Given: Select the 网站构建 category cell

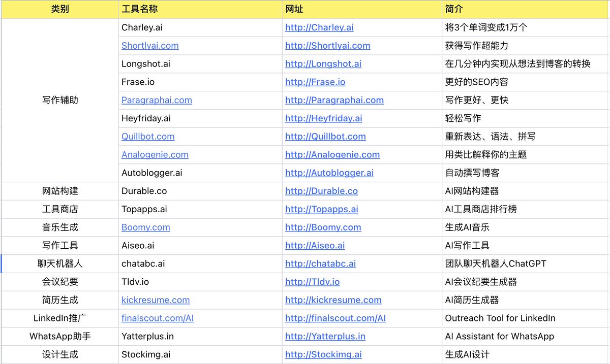Looking at the screenshot, I should [60, 191].
